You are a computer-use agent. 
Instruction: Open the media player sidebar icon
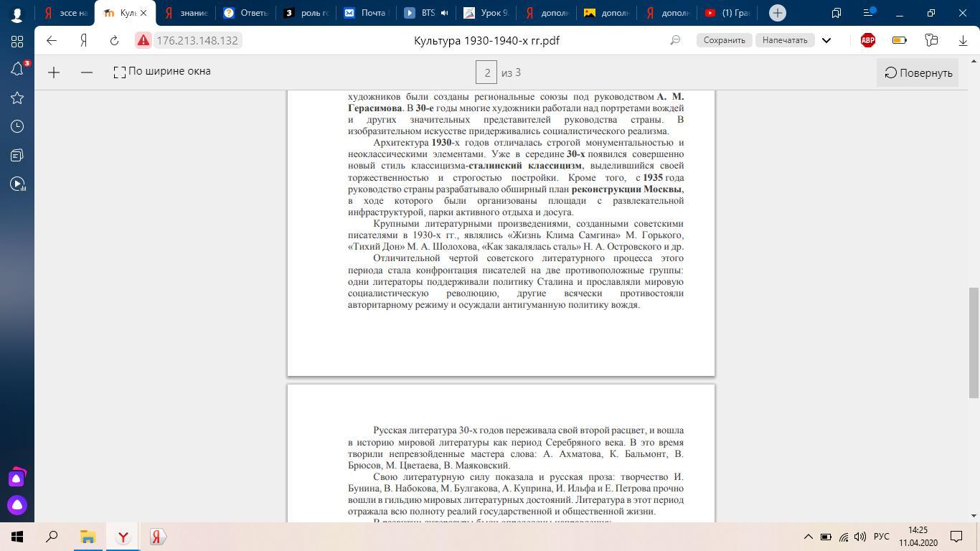pyautogui.click(x=17, y=184)
